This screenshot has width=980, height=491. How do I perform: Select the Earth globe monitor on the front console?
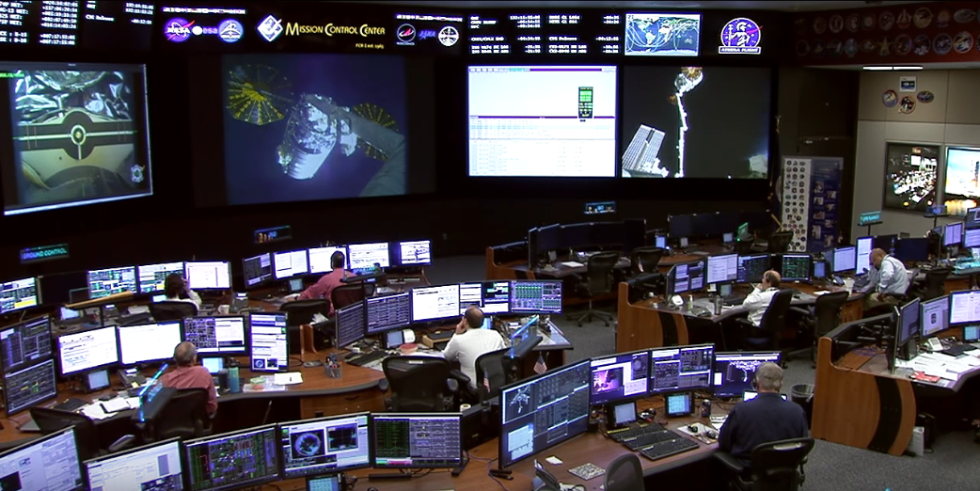pyautogui.click(x=324, y=444)
